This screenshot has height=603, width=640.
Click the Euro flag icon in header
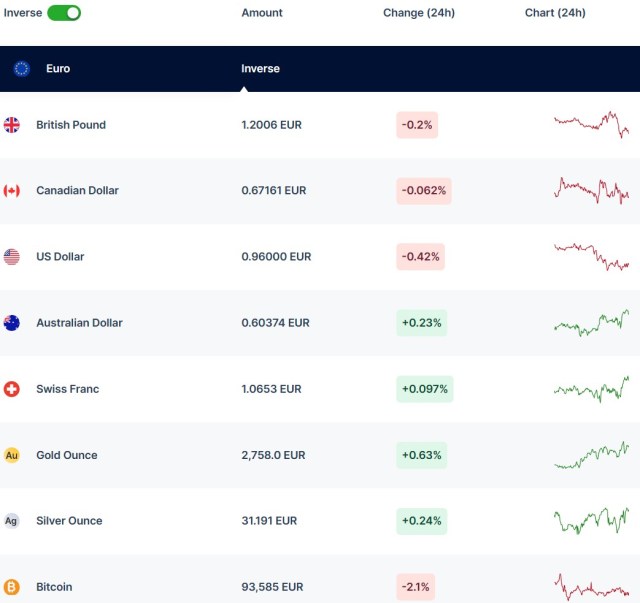click(x=22, y=69)
